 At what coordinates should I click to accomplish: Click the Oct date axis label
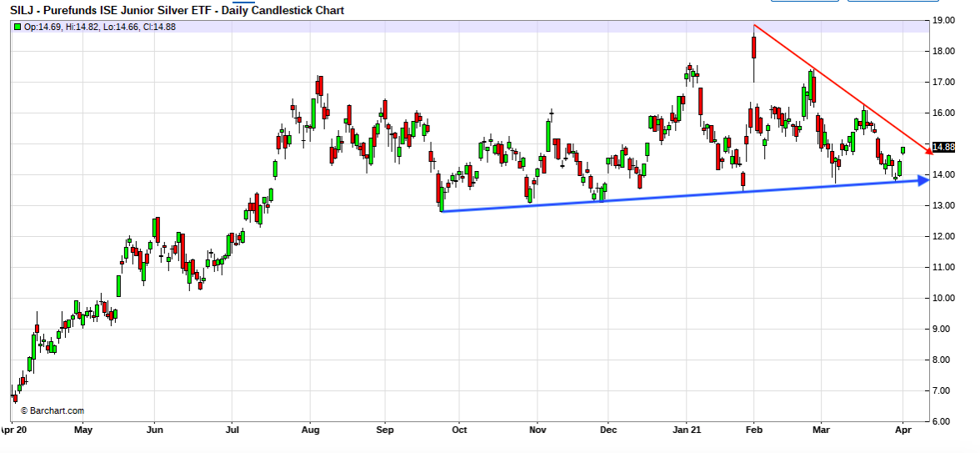458,430
